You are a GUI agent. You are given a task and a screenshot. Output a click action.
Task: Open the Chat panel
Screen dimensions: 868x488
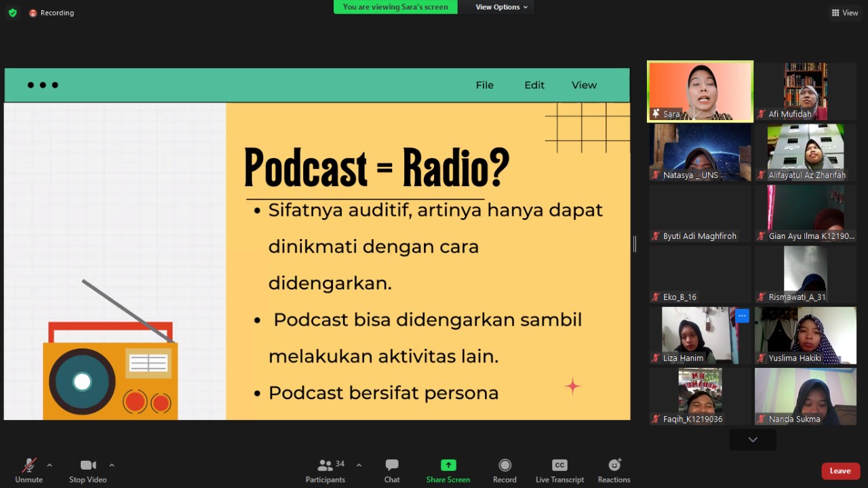pyautogui.click(x=392, y=466)
